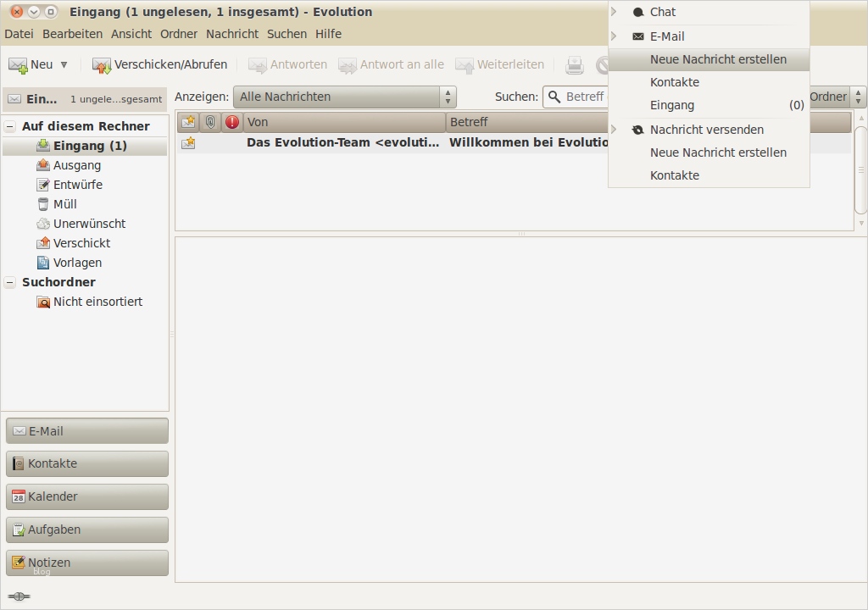868x610 pixels.
Task: Click the magnifier icon in search box
Action: (x=554, y=97)
